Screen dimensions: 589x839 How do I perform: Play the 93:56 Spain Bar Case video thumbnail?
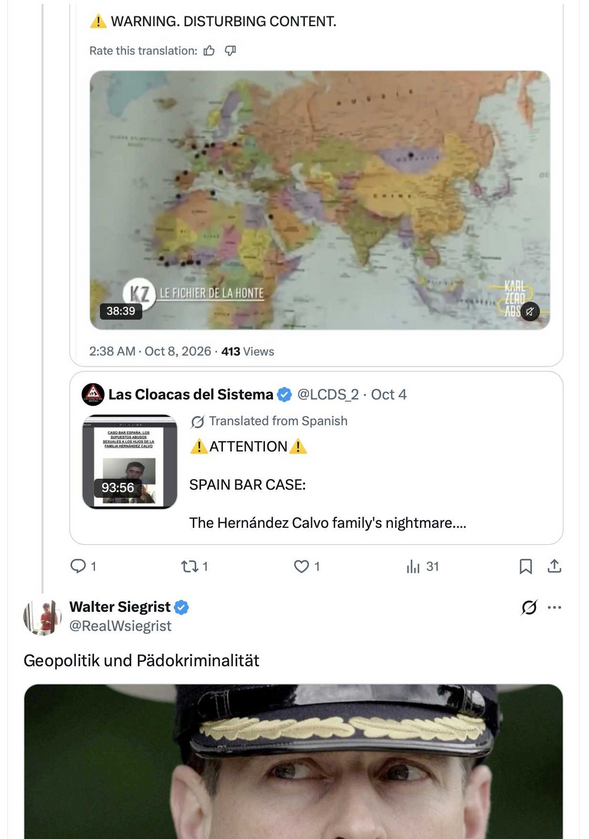[130, 462]
